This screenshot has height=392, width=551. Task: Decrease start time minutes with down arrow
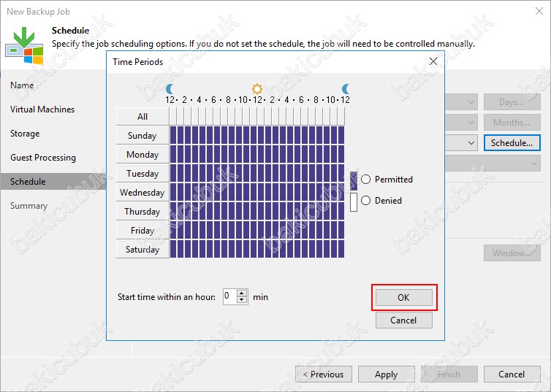pyautogui.click(x=241, y=300)
